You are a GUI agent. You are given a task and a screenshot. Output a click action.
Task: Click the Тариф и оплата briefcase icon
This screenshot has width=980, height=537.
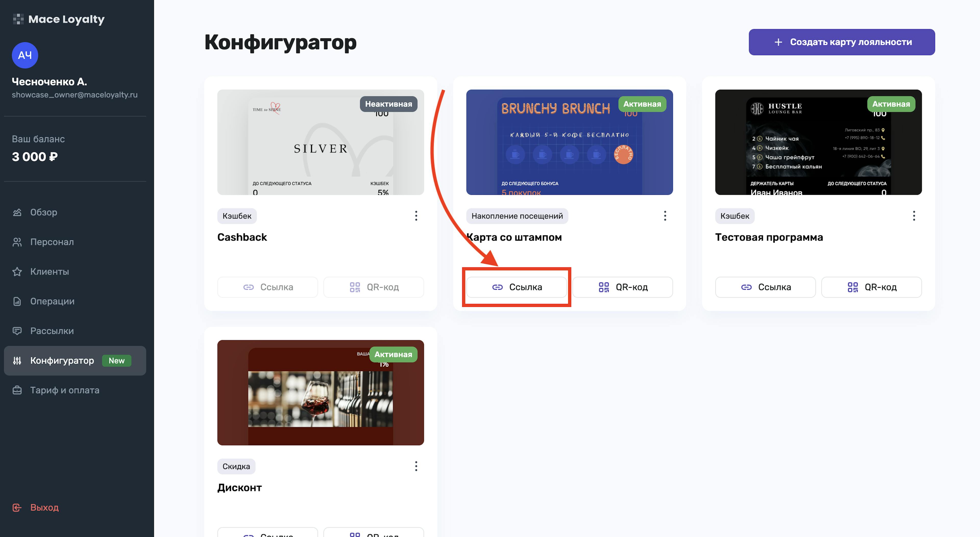pos(17,390)
